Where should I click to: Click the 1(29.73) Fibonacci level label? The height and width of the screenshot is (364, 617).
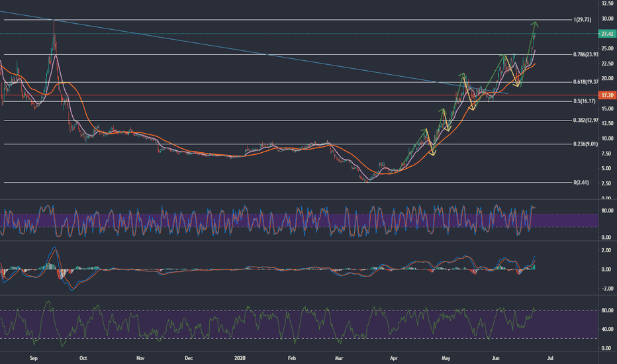tap(582, 20)
